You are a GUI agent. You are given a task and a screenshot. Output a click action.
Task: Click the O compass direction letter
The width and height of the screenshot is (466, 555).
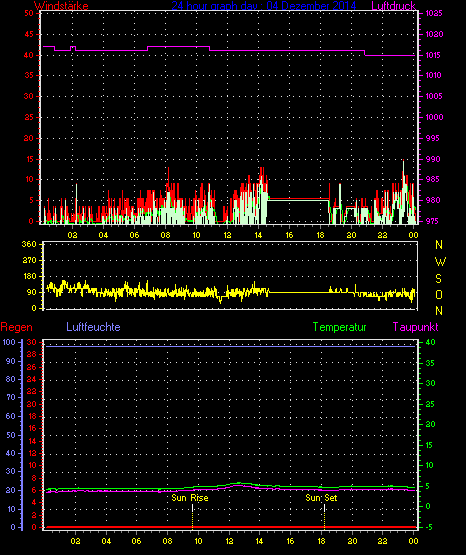[439, 294]
